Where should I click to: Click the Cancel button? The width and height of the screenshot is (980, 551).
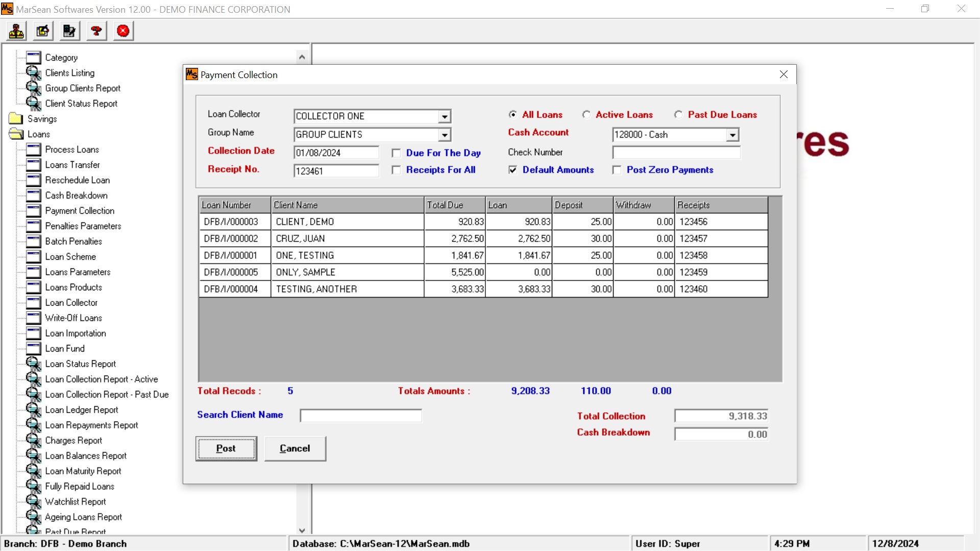click(x=295, y=448)
